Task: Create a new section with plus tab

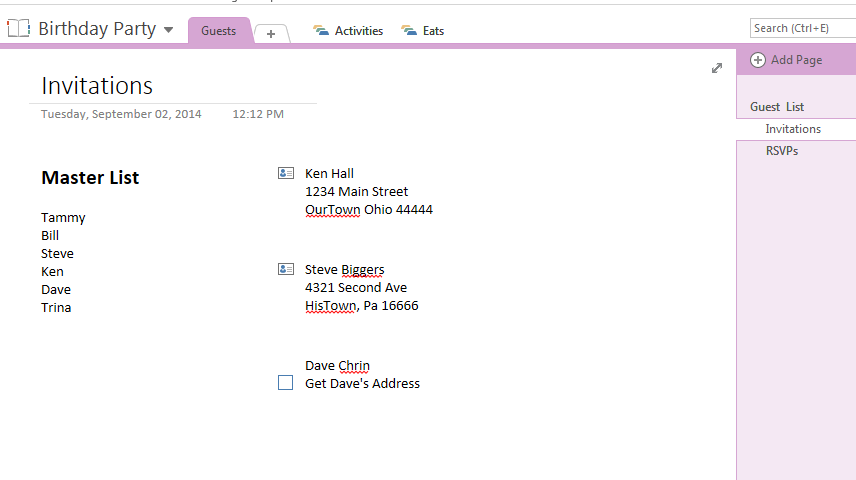Action: tap(271, 34)
